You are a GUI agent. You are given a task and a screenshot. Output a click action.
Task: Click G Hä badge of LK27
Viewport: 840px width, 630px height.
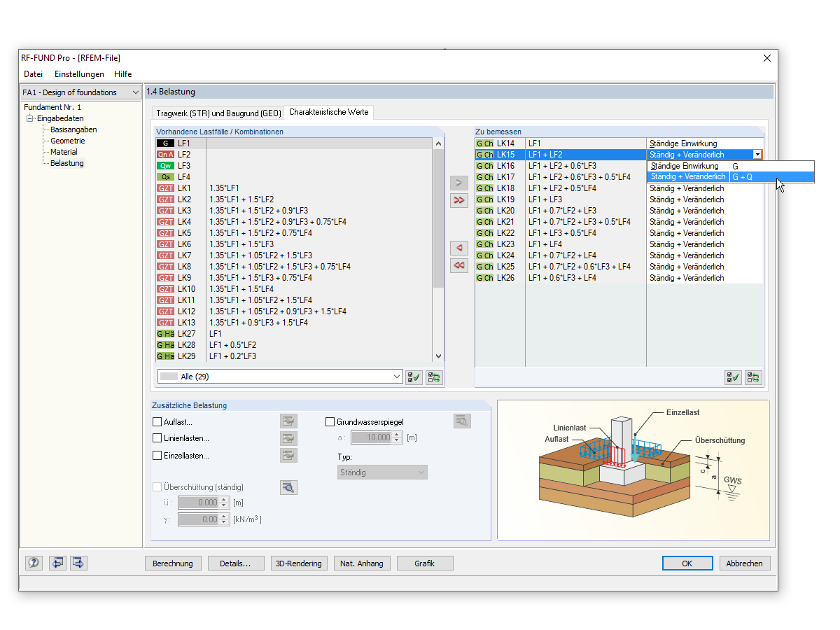pyautogui.click(x=165, y=334)
